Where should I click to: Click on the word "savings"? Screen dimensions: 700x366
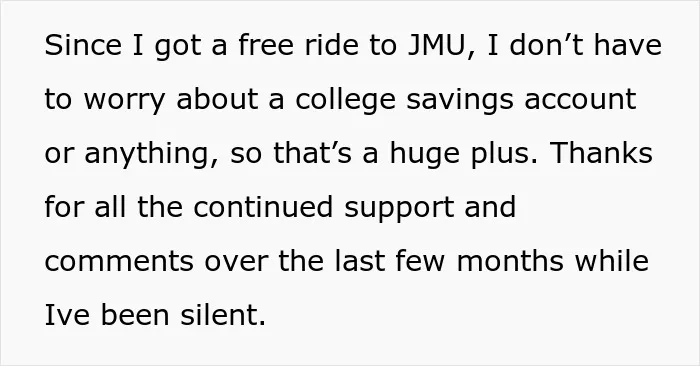point(460,101)
